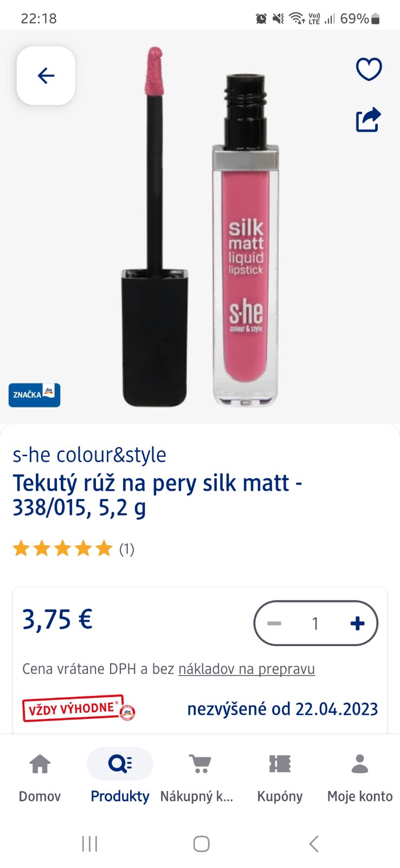Tap the back arrow button
This screenshot has height=868, width=400.
pos(46,75)
